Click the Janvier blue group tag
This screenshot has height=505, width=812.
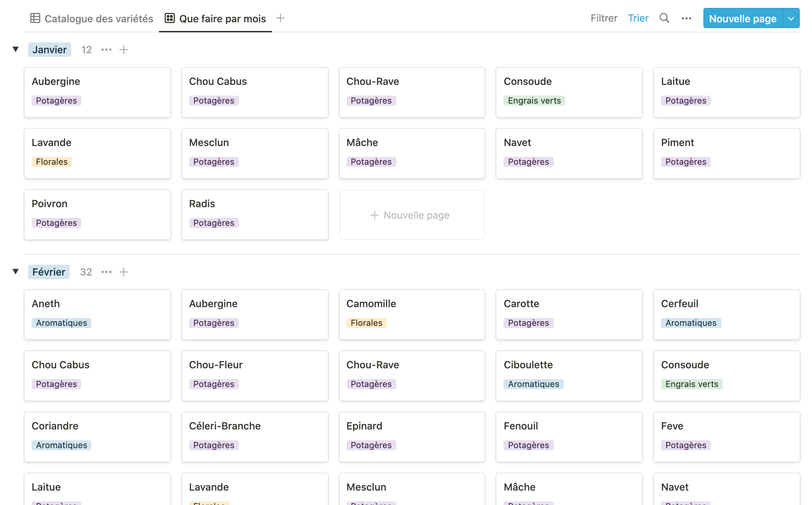(x=50, y=50)
